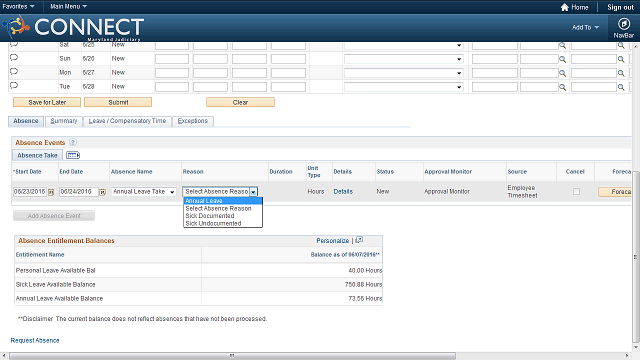This screenshot has width=640, height=360.
Task: Open comment bubble for Mon 6/27 row
Action: pyautogui.click(x=14, y=71)
